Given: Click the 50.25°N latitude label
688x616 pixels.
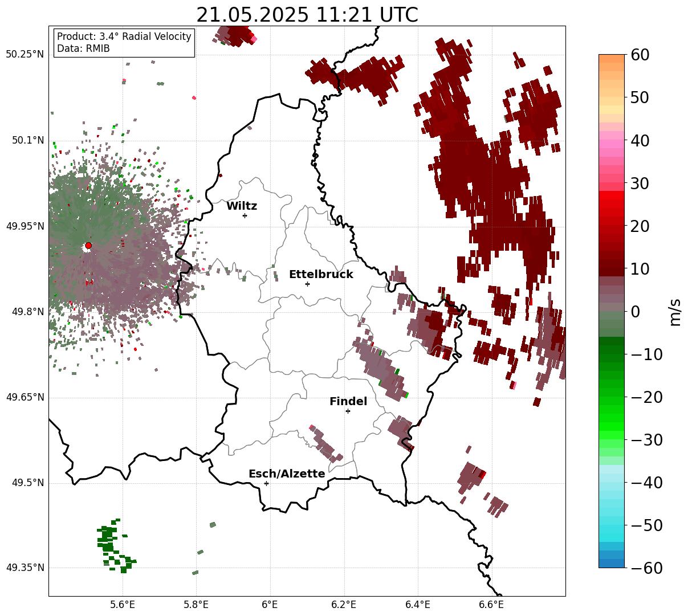Looking at the screenshot, I should (x=25, y=55).
